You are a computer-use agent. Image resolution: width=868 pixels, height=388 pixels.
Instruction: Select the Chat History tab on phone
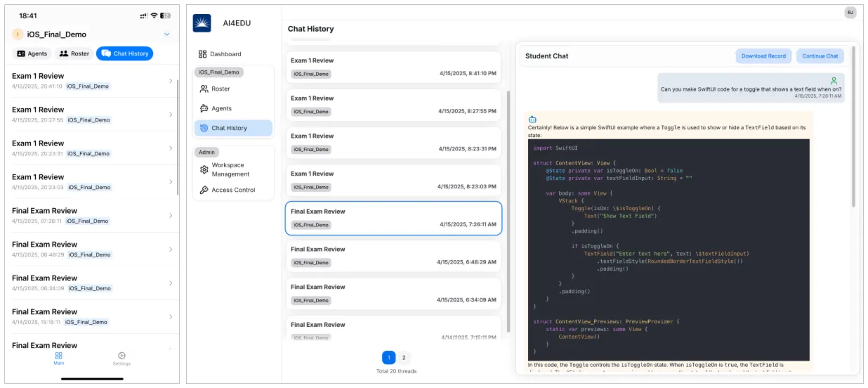point(124,53)
